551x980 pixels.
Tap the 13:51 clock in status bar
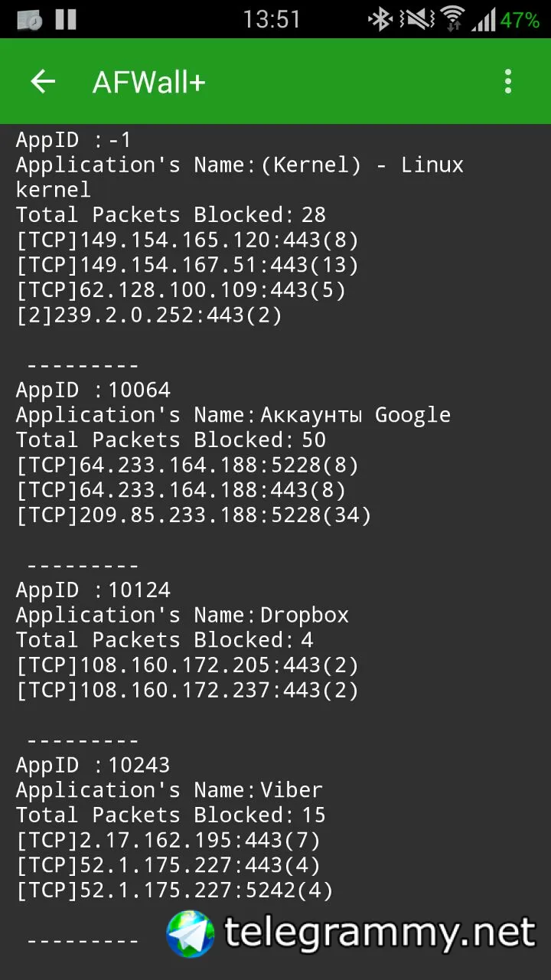coord(273,19)
